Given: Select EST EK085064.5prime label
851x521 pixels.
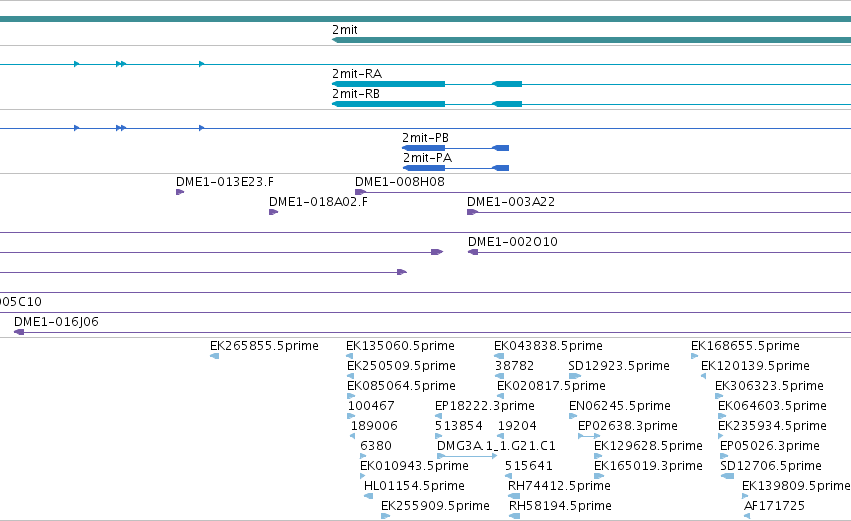Looking at the screenshot, I should [x=401, y=386].
